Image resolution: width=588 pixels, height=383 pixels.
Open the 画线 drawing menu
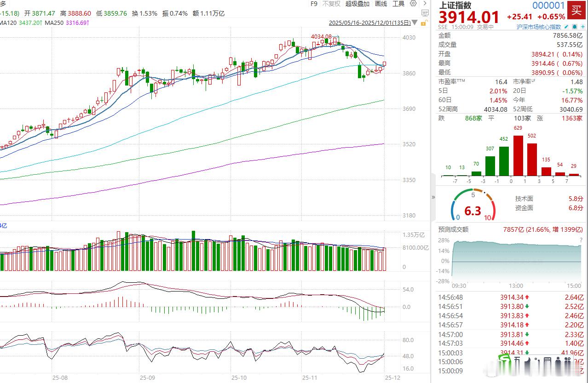[381, 4]
